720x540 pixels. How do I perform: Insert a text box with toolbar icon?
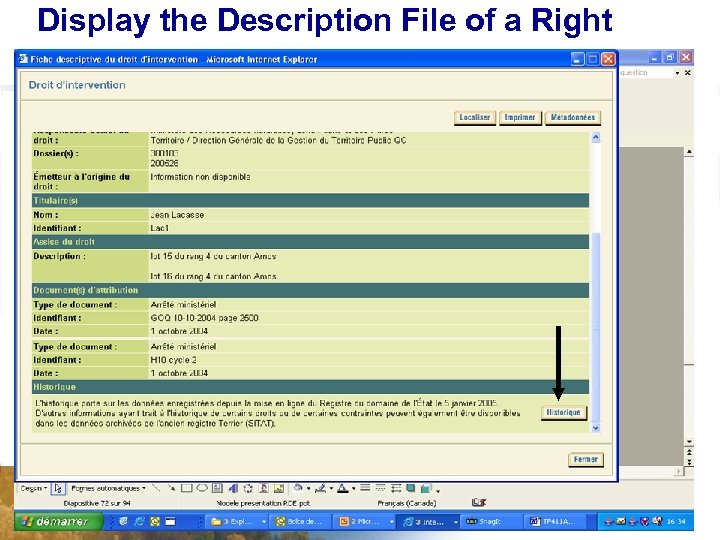(218, 488)
